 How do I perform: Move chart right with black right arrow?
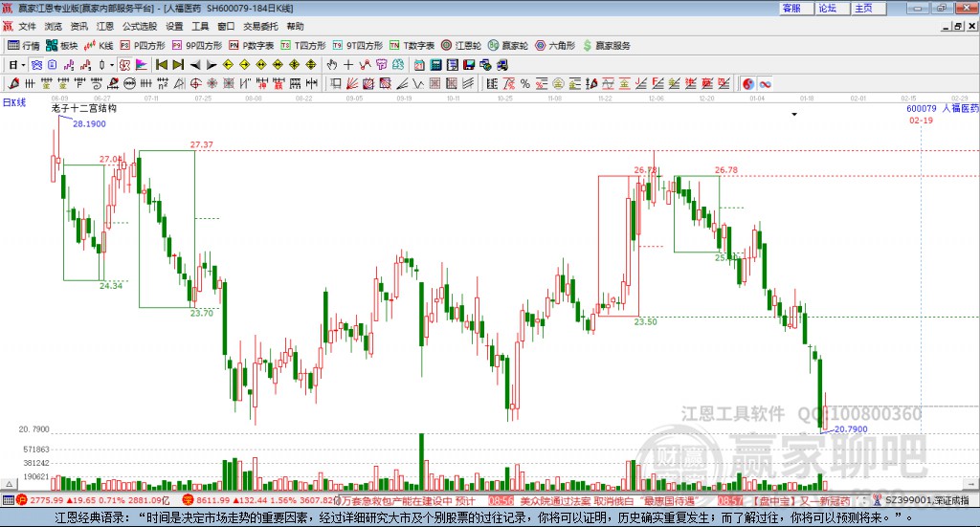212,65
